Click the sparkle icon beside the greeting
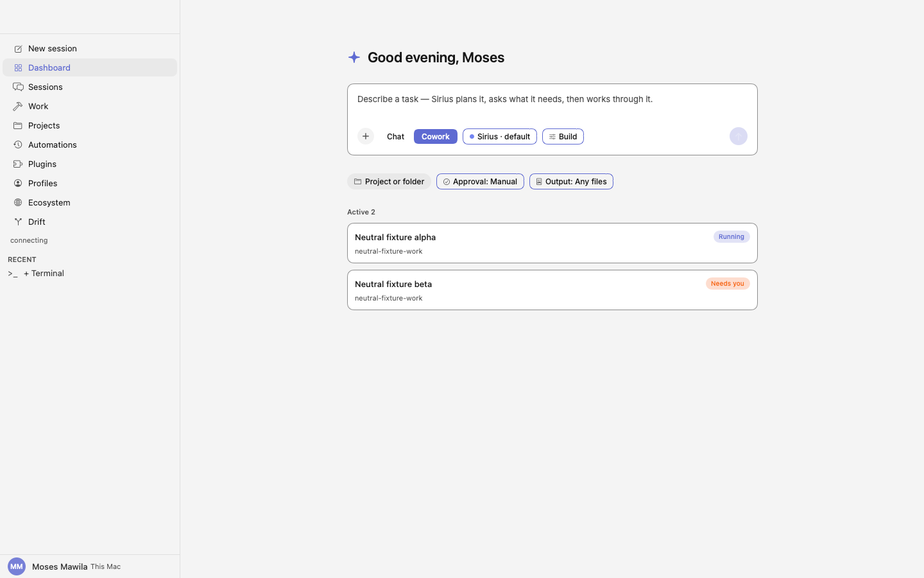The width and height of the screenshot is (924, 578). point(354,57)
